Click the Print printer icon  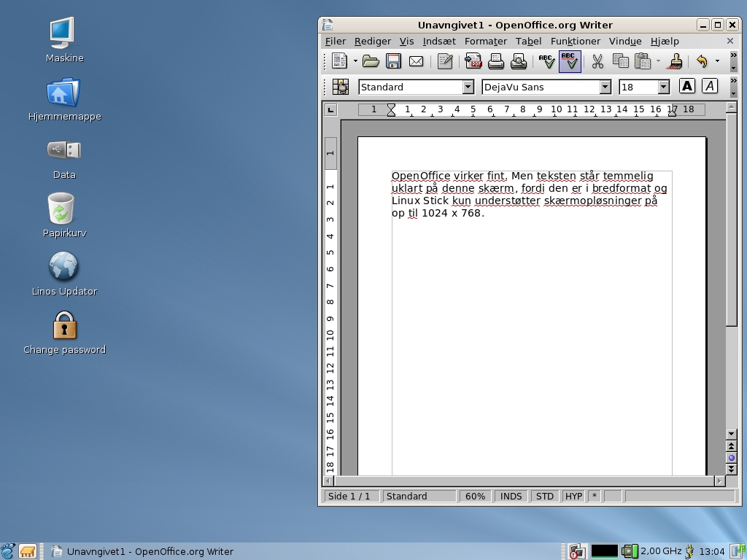496,62
